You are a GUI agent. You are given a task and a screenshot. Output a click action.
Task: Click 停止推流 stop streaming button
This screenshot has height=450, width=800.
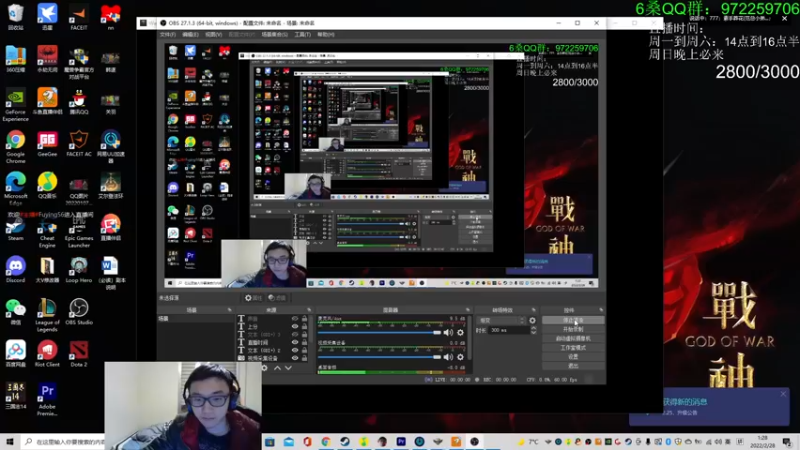click(573, 320)
